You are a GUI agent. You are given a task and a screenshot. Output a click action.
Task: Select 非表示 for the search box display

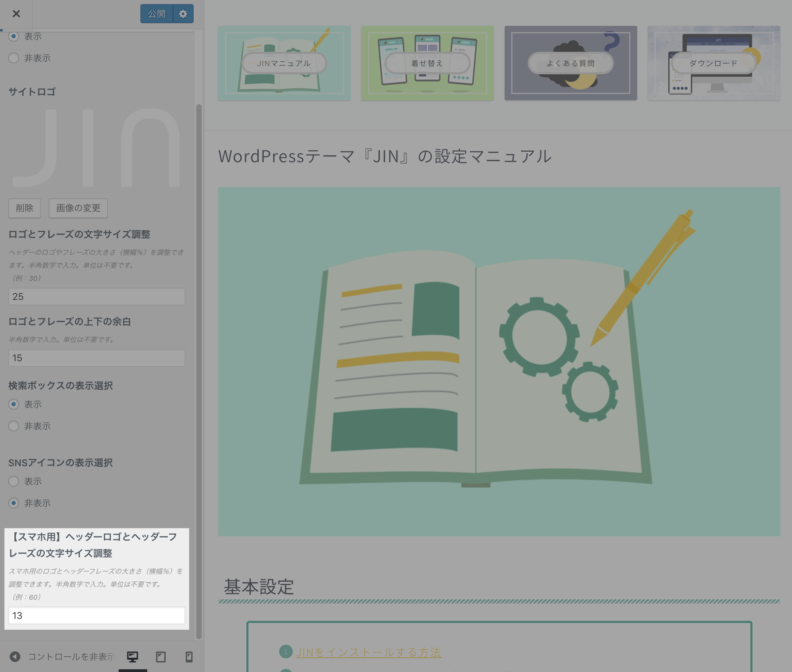tap(14, 426)
